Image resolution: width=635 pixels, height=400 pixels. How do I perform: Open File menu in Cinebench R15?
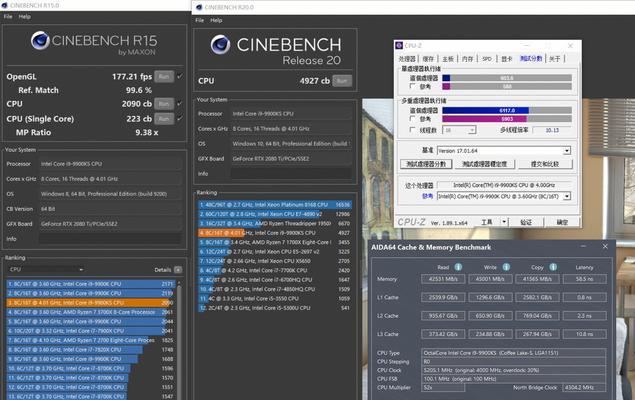(8, 17)
